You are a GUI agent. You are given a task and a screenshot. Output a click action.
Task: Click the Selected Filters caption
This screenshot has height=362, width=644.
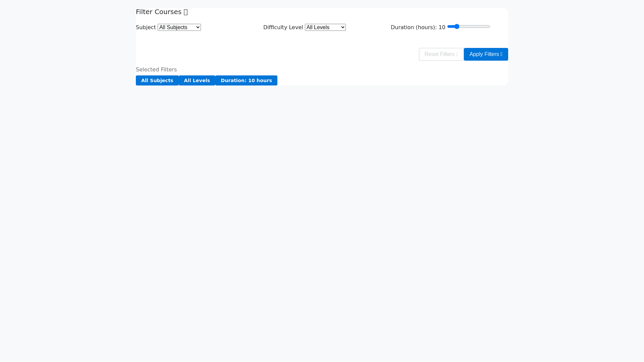[x=156, y=69]
